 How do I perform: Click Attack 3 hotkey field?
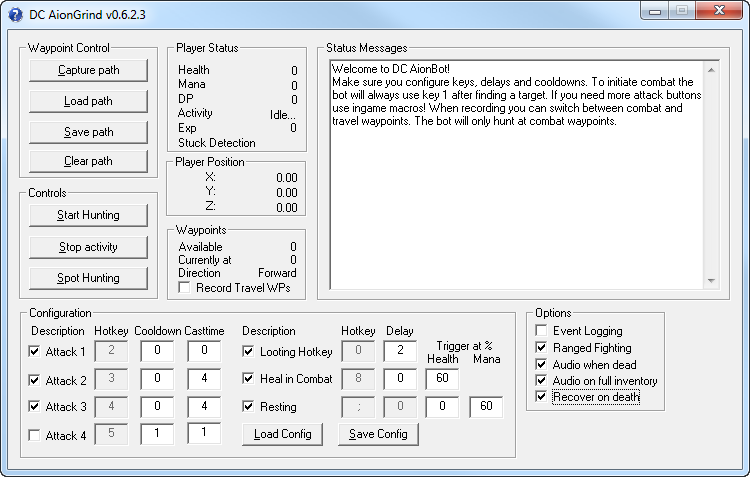(111, 407)
